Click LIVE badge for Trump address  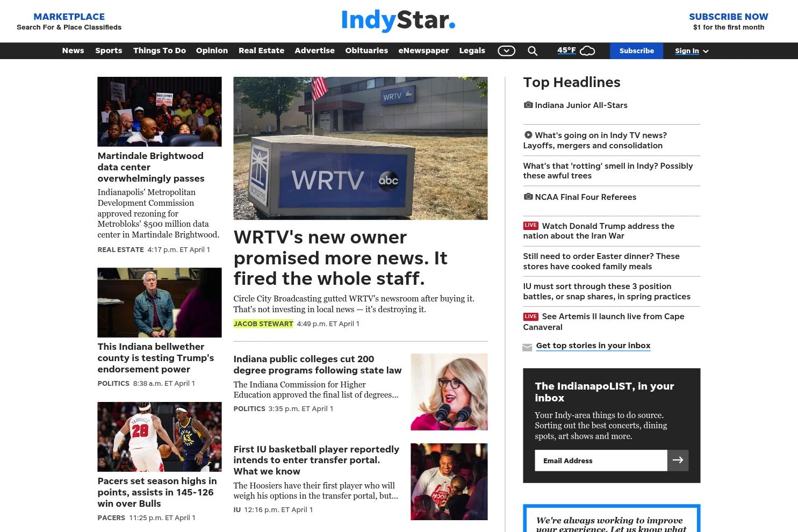point(531,226)
